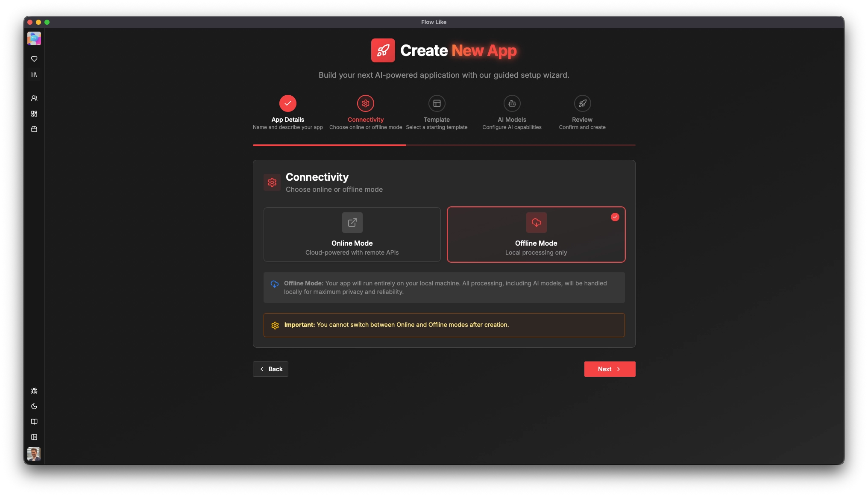Click the rocket icon next to Create New App
This screenshot has height=496, width=868.
[x=382, y=50]
